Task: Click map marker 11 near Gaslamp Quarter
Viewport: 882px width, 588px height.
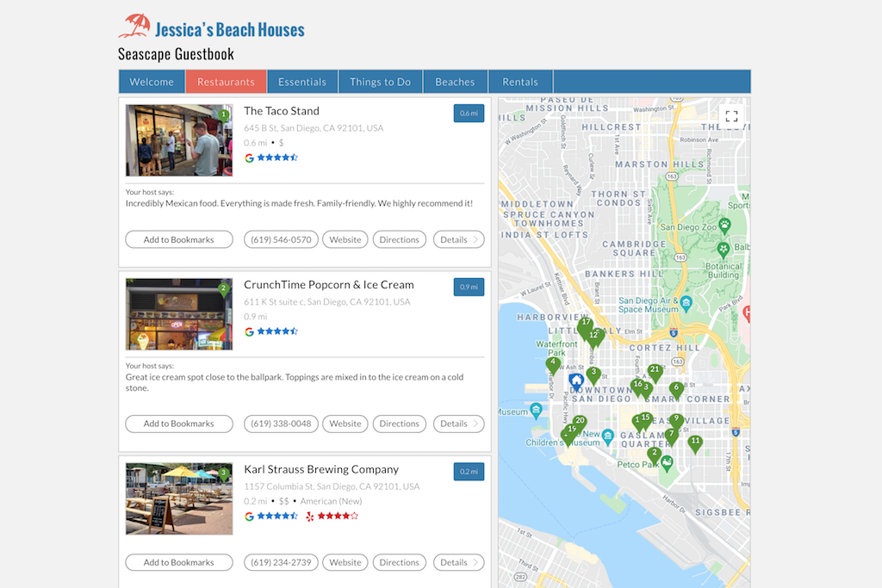Action: click(695, 442)
